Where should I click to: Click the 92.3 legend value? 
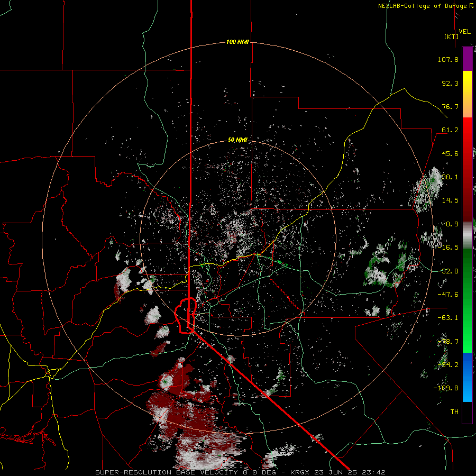450,83
